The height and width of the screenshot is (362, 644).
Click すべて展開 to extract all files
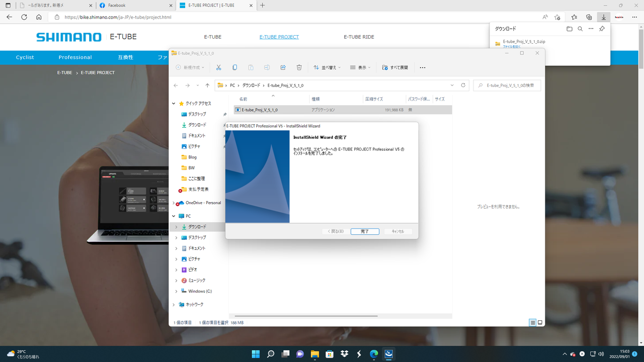tap(395, 67)
